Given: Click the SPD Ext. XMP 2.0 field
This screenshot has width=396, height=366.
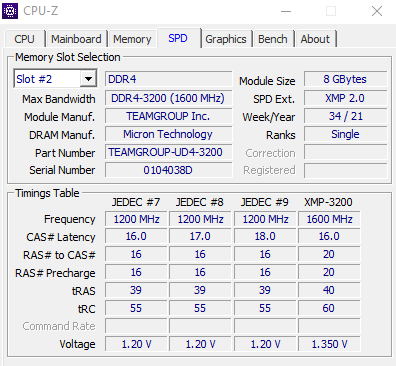Looking at the screenshot, I should click(345, 98).
